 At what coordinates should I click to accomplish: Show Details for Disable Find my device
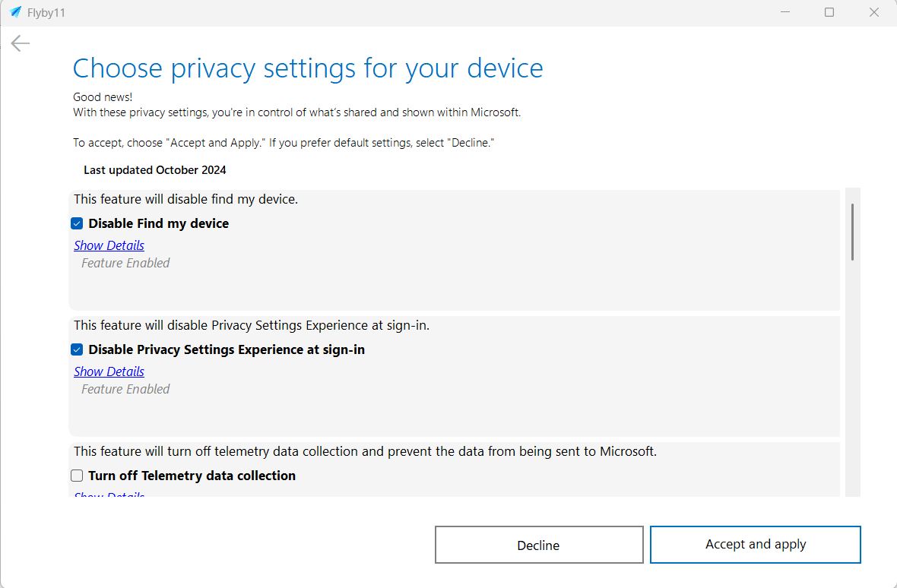point(109,245)
